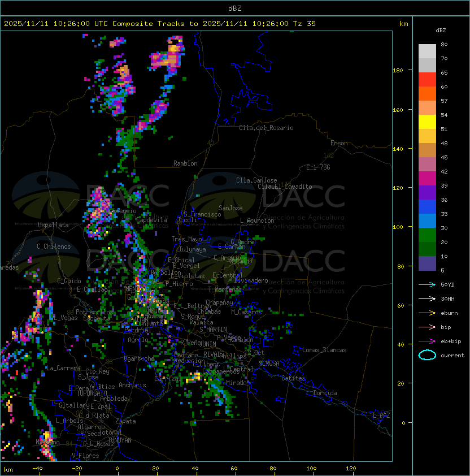The height and width of the screenshot is (476, 470).
Task: Click the Cacheuta label
Action: (x=97, y=318)
